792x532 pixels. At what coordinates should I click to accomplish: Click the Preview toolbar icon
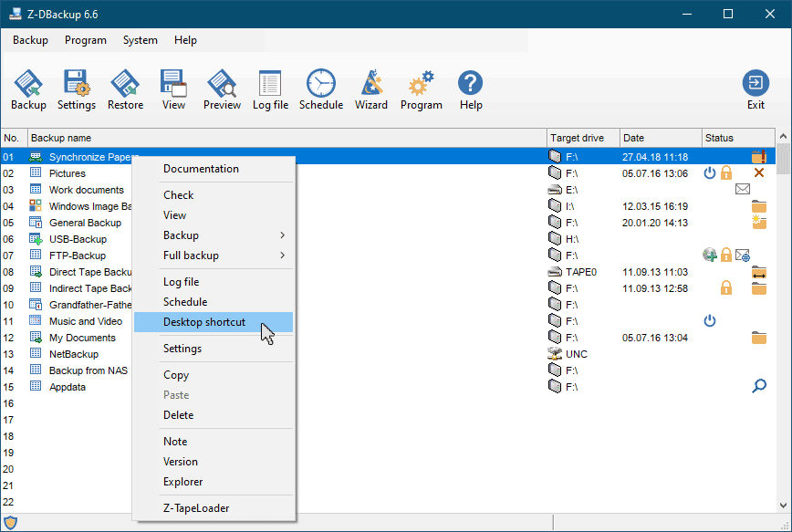pyautogui.click(x=222, y=89)
